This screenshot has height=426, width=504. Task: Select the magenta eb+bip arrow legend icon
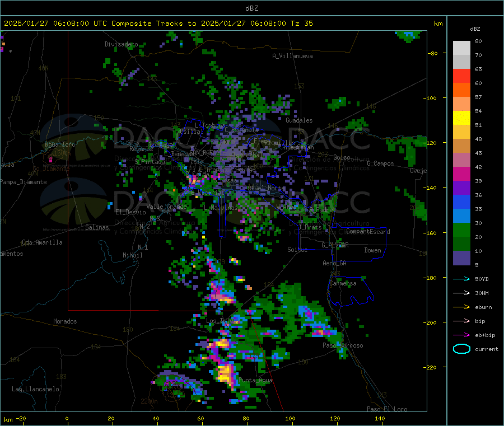(461, 335)
